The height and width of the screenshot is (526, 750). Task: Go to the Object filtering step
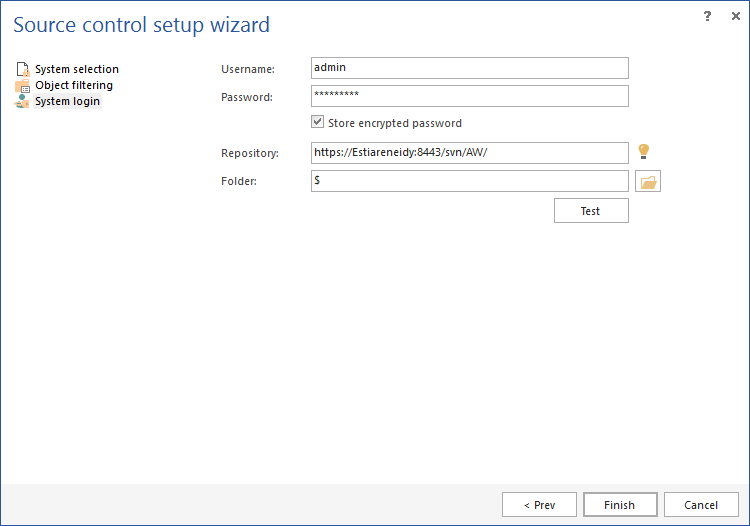[x=73, y=85]
